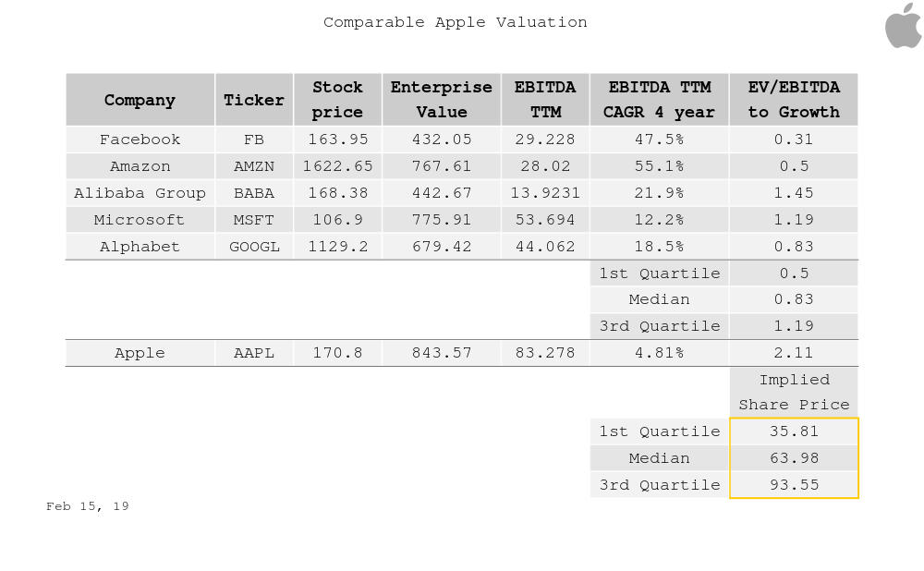Click the implied median value 63.98
Screen dimensions: 924x571
point(794,458)
